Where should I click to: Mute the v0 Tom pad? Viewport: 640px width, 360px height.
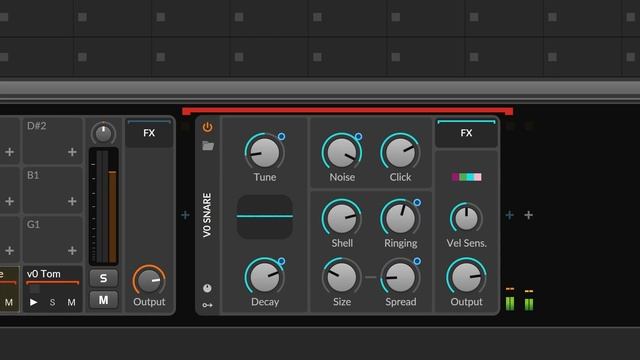click(x=71, y=302)
